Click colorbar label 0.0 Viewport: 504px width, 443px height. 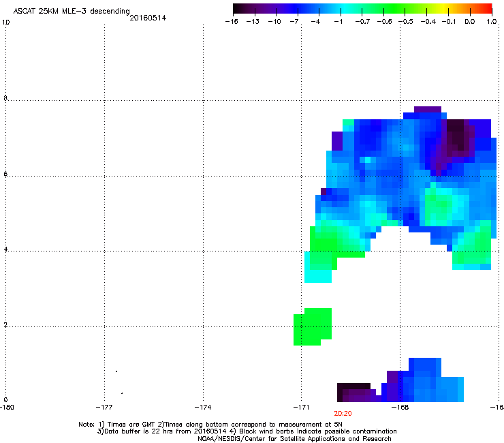(470, 22)
